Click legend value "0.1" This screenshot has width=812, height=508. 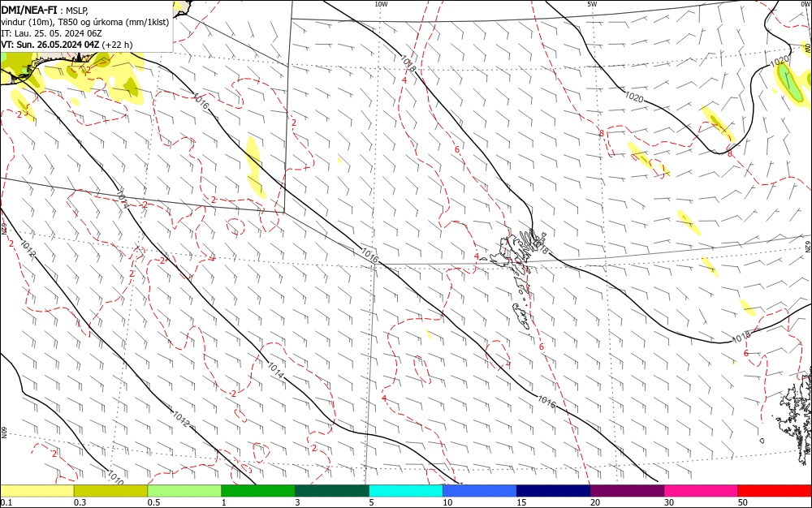[x=6, y=502]
